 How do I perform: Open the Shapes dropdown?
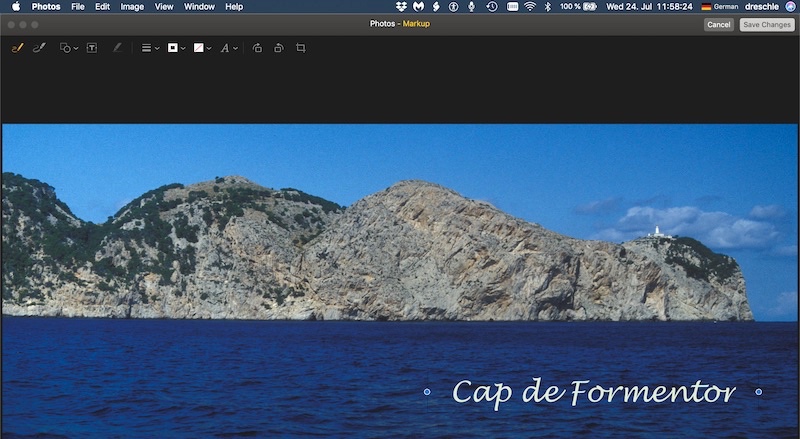tap(68, 47)
